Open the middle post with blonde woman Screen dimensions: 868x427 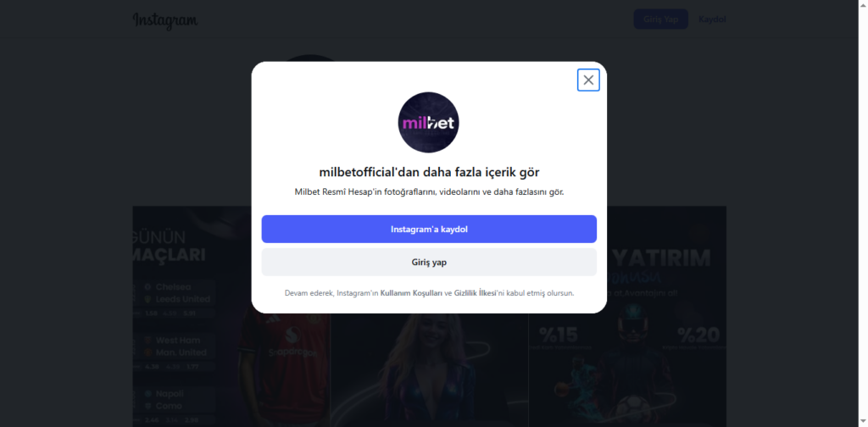tap(430, 370)
